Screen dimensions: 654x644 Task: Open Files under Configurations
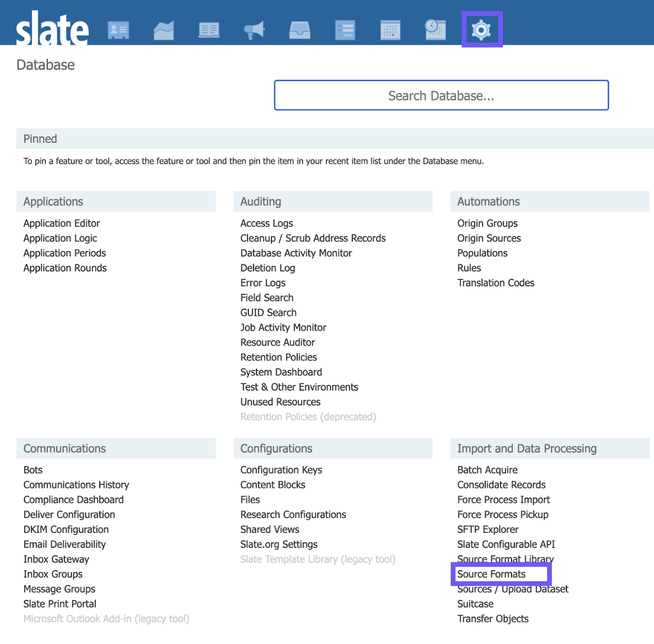pyautogui.click(x=250, y=499)
